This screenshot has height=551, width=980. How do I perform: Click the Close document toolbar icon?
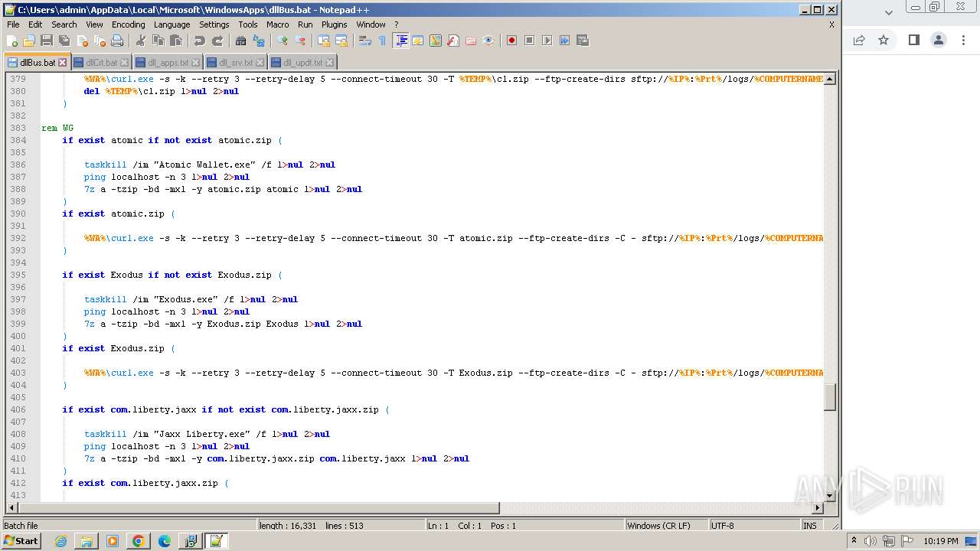(x=82, y=41)
